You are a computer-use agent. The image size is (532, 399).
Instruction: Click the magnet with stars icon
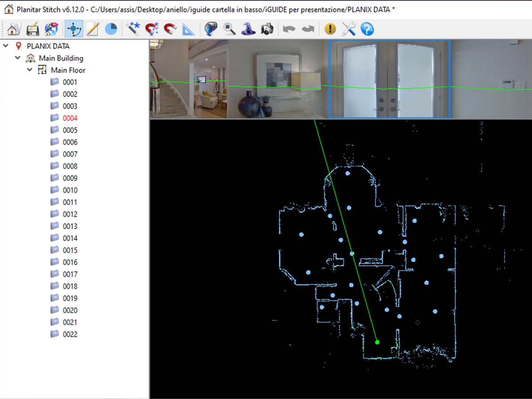152,29
